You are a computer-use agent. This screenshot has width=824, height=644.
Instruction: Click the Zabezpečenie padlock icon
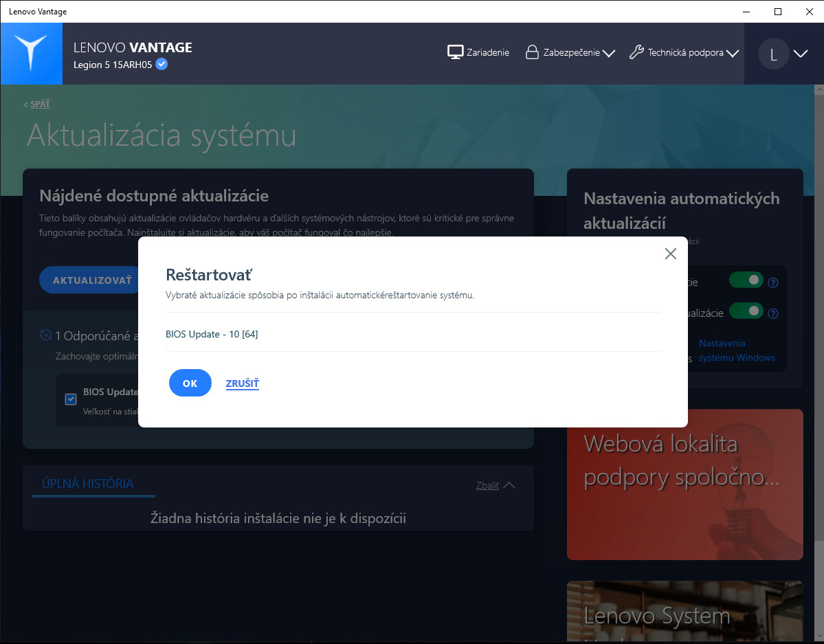pos(532,52)
